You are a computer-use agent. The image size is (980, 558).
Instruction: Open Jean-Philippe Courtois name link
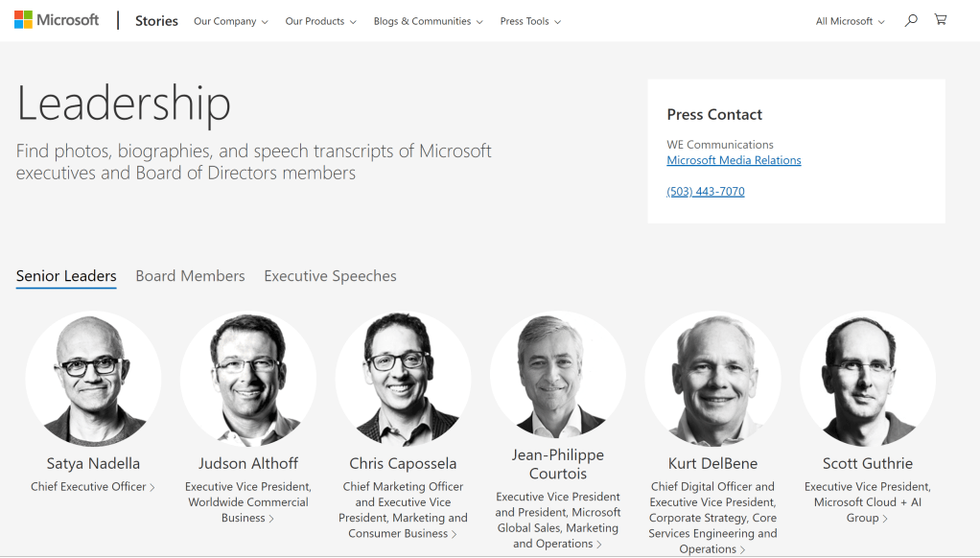(x=558, y=464)
